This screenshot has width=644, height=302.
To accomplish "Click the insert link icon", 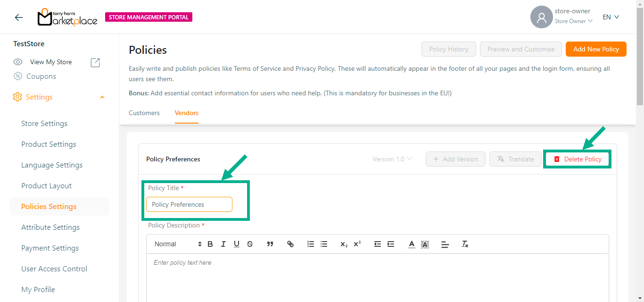I will (x=290, y=244).
